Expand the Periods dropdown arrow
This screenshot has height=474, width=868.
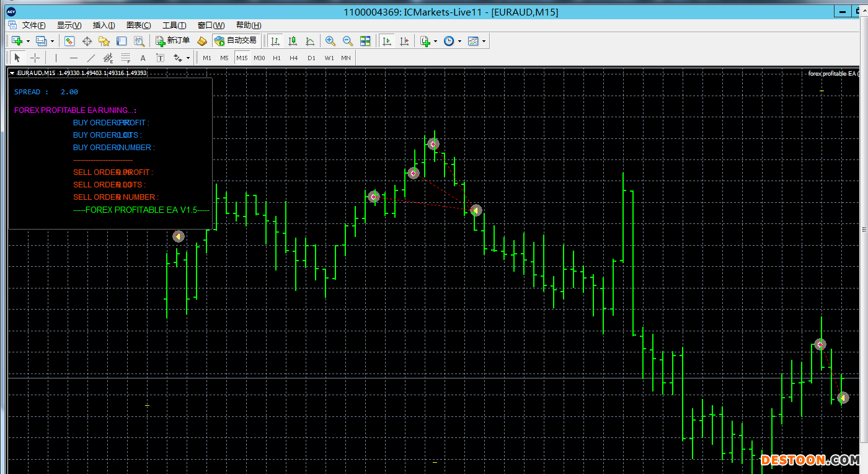(x=459, y=42)
